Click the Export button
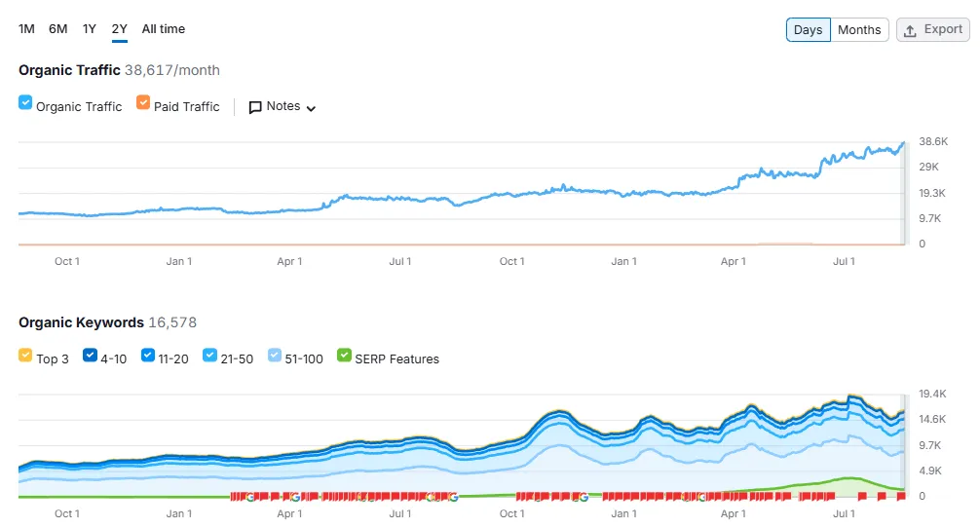Screen dimensions: 980x528 (x=932, y=30)
